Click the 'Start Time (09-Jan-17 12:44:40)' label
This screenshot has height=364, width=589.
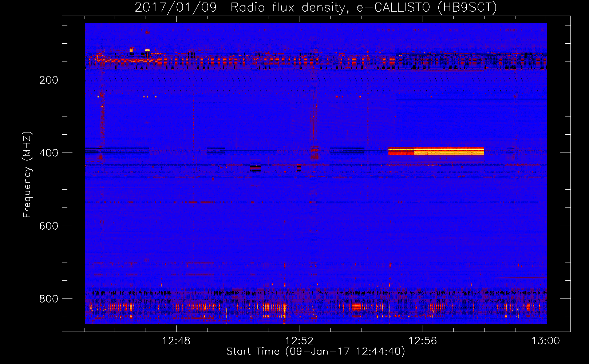316,352
